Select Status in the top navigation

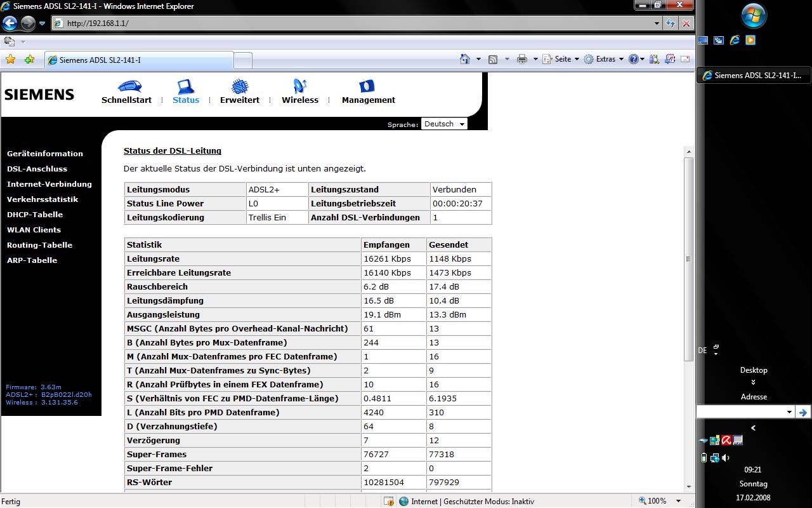click(x=186, y=92)
